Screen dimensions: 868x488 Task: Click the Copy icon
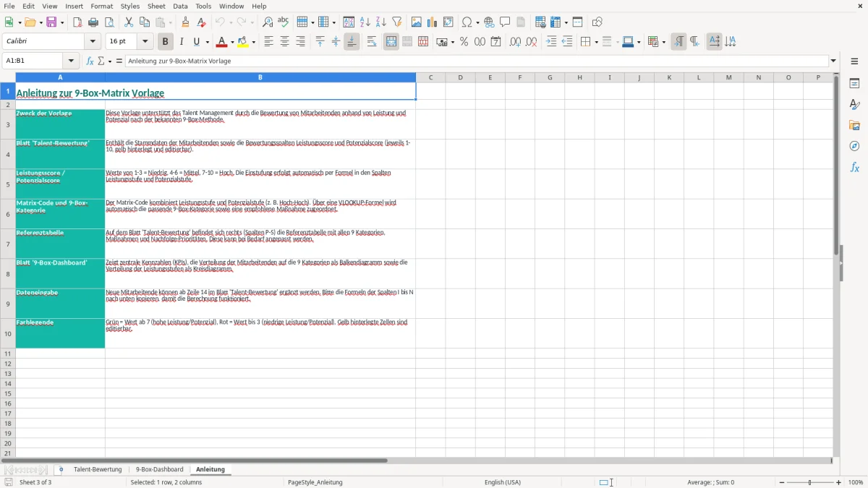pyautogui.click(x=145, y=22)
